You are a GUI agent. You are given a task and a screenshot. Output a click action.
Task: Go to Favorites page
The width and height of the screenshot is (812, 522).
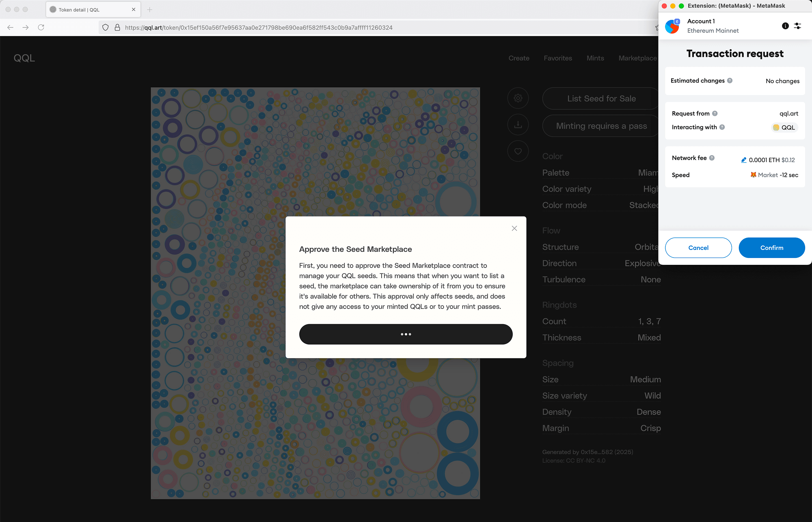click(x=557, y=58)
